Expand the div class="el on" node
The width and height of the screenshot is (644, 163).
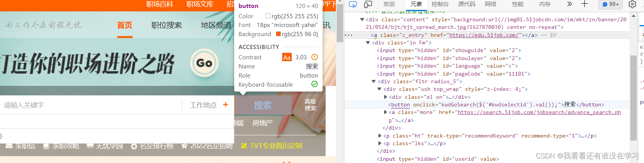pyautogui.click(x=385, y=97)
